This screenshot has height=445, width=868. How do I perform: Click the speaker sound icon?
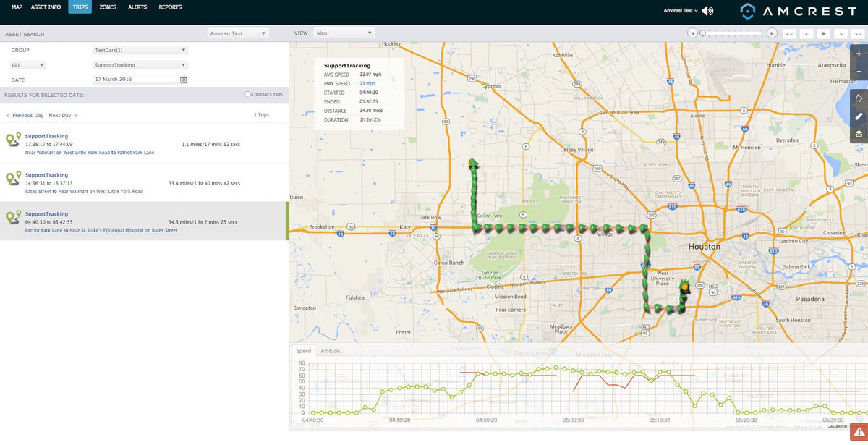(707, 11)
